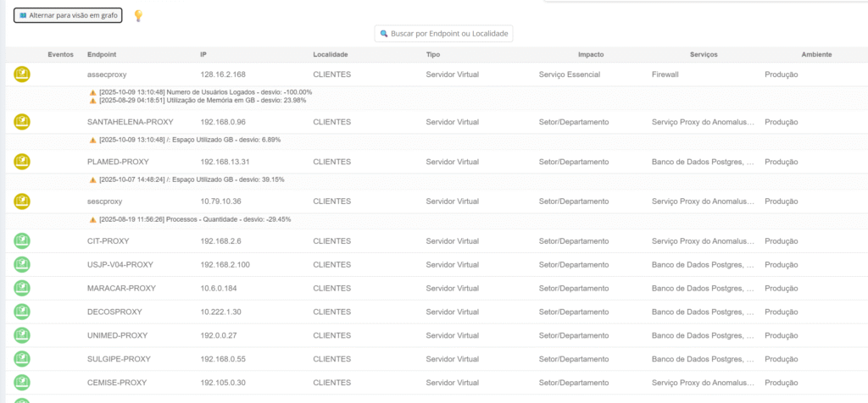Sort by the Impacto column header
The width and height of the screenshot is (868, 403).
click(591, 54)
